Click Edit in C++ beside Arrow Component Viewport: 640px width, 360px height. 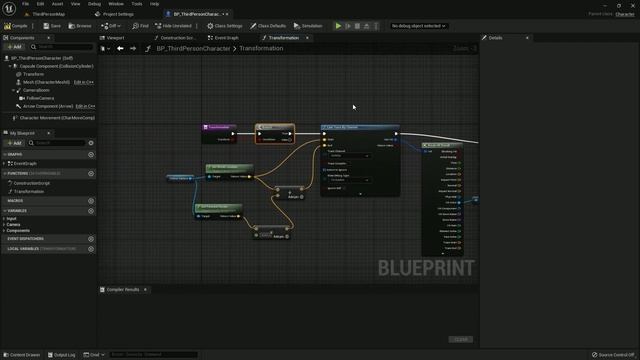(85, 106)
